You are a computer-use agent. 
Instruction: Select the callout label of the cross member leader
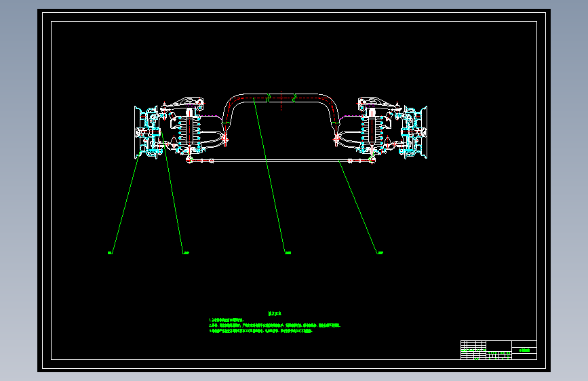tap(288, 253)
